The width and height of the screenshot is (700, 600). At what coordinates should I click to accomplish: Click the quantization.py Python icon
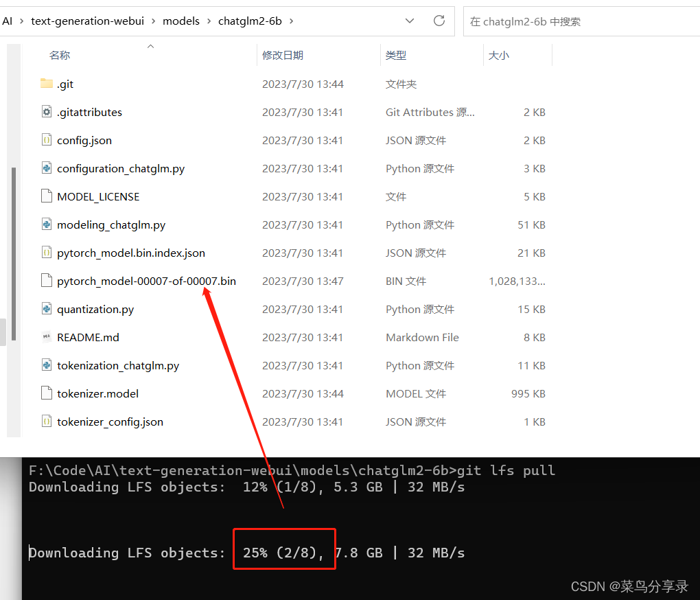47,308
